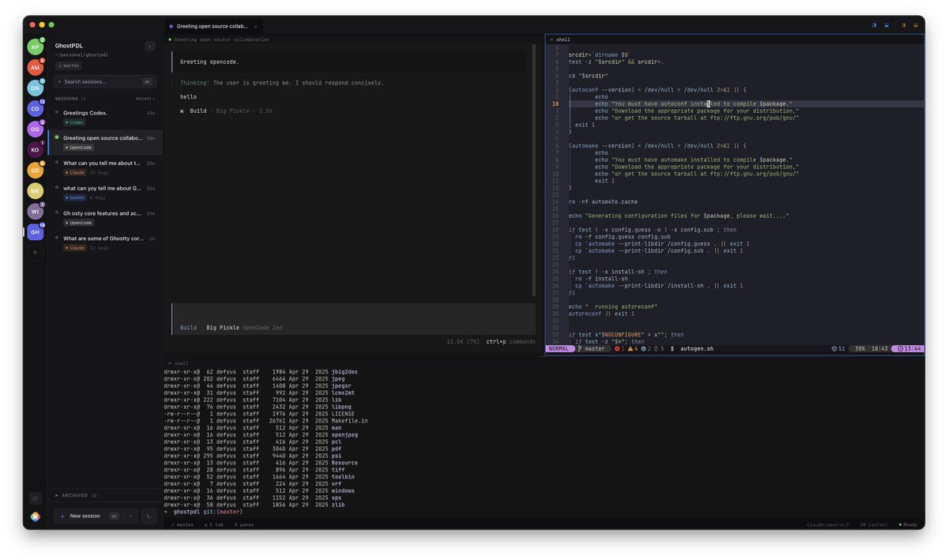Open 'Gh osty core features' session
Viewport: 948px width, 560px height.
click(104, 218)
